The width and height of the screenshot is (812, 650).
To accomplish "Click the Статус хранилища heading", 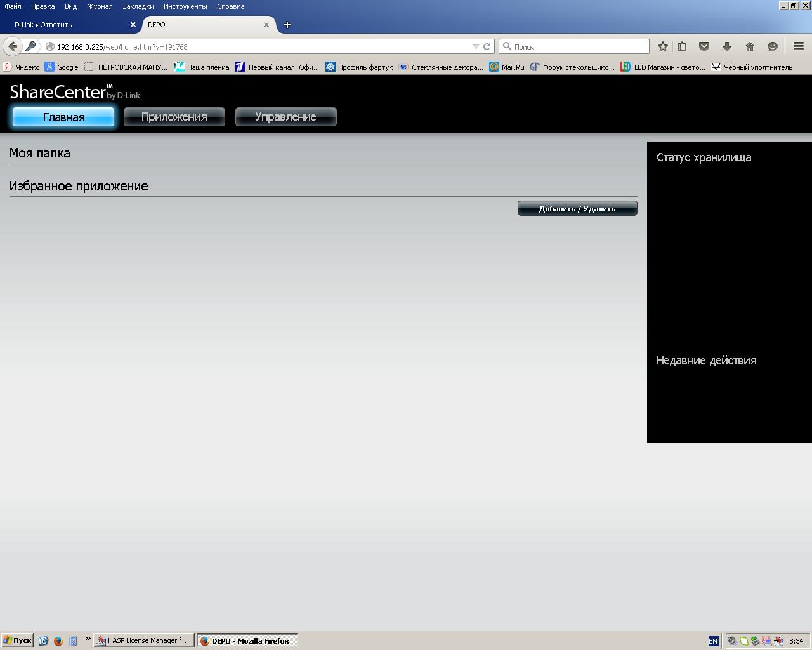I will click(x=704, y=157).
